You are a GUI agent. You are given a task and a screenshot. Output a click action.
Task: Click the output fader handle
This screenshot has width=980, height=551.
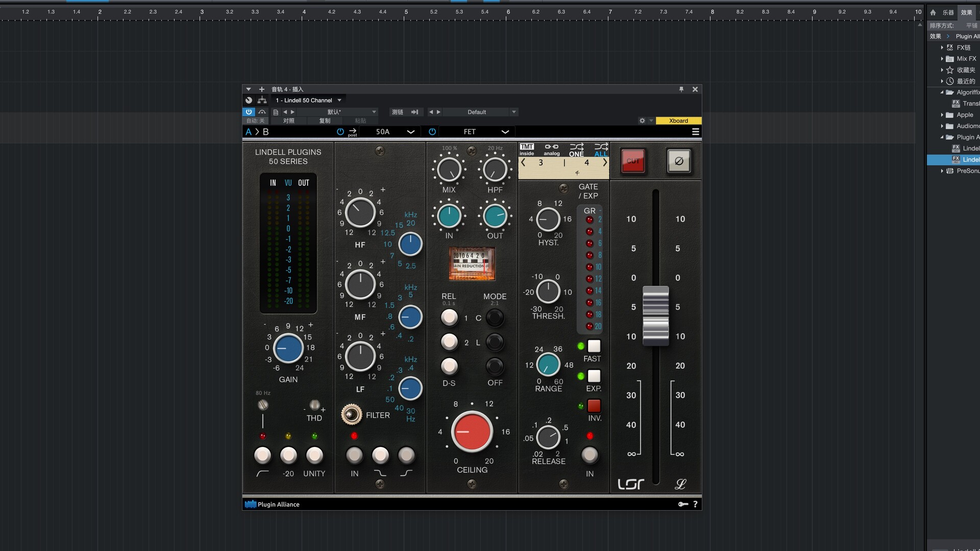pyautogui.click(x=656, y=315)
